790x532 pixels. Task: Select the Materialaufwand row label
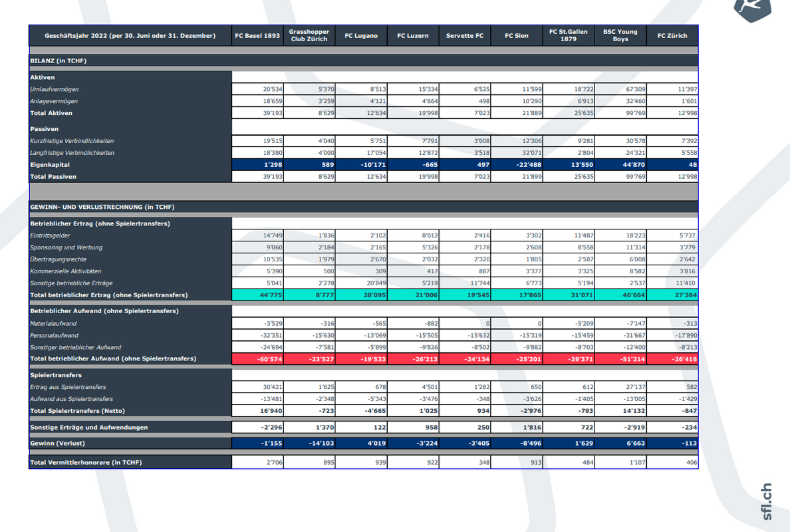pos(53,323)
